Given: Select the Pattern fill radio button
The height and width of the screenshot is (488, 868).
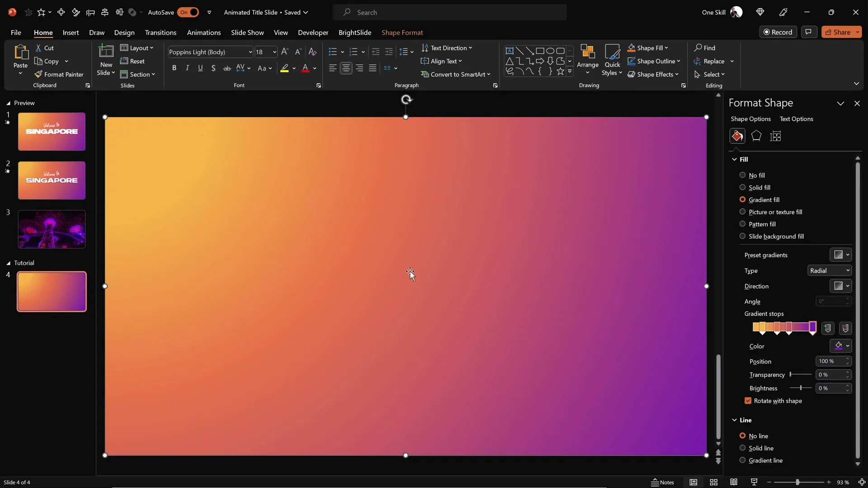Looking at the screenshot, I should pyautogui.click(x=742, y=224).
